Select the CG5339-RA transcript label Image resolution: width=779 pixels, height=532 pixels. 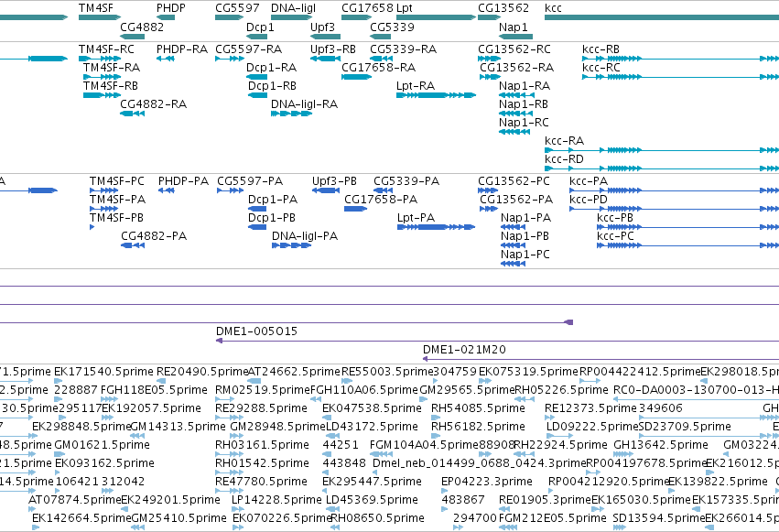(404, 49)
